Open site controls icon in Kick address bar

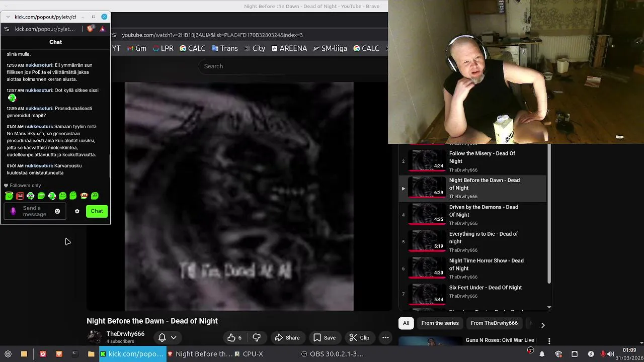(x=7, y=29)
